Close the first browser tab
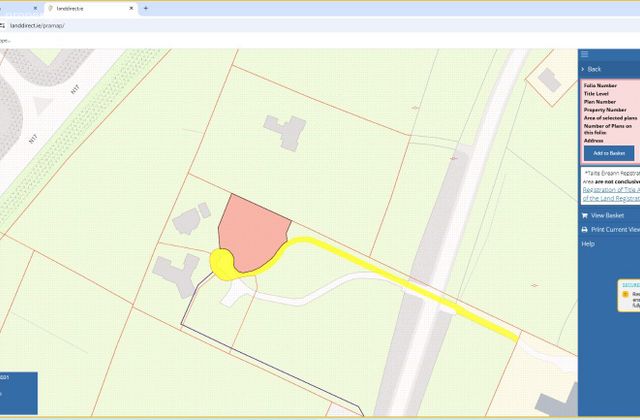The height and width of the screenshot is (420, 640). [35, 8]
